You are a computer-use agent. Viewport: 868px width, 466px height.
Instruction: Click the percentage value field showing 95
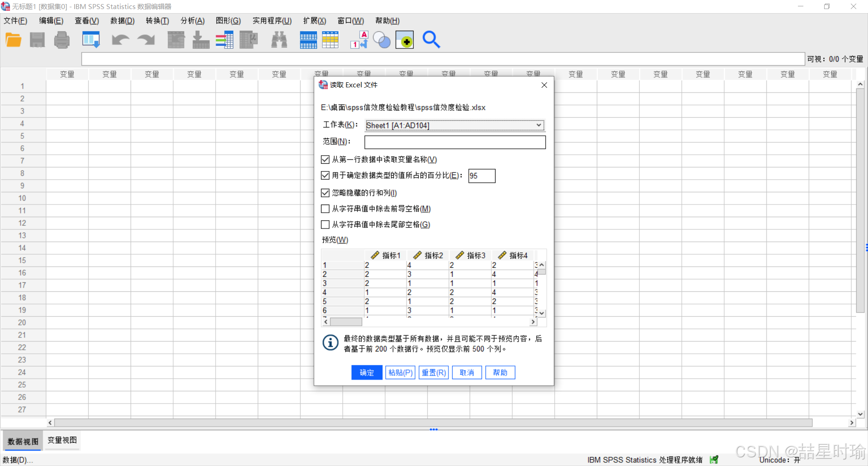click(x=482, y=176)
